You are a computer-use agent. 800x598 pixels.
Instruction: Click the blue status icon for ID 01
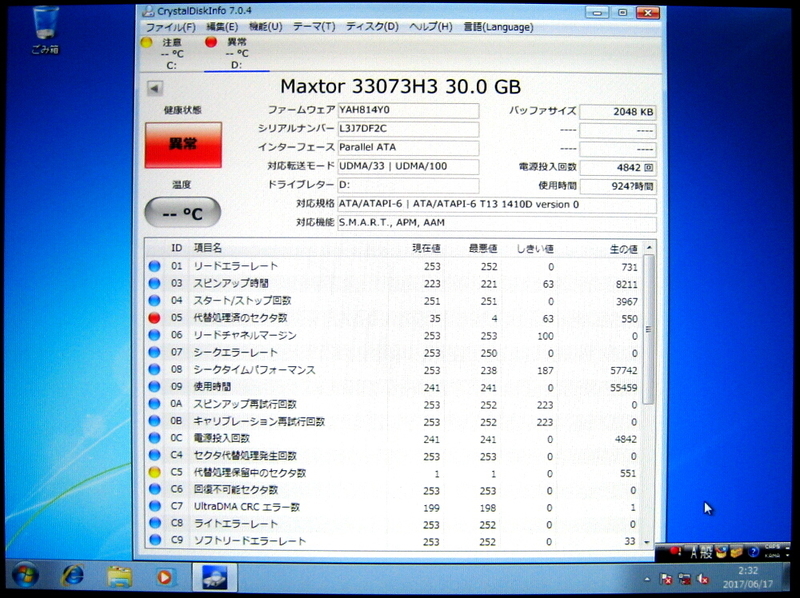155,266
